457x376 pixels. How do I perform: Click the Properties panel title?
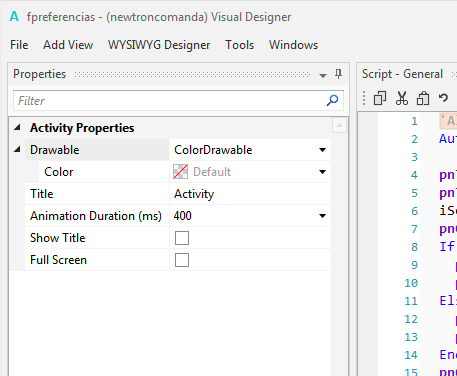40,74
